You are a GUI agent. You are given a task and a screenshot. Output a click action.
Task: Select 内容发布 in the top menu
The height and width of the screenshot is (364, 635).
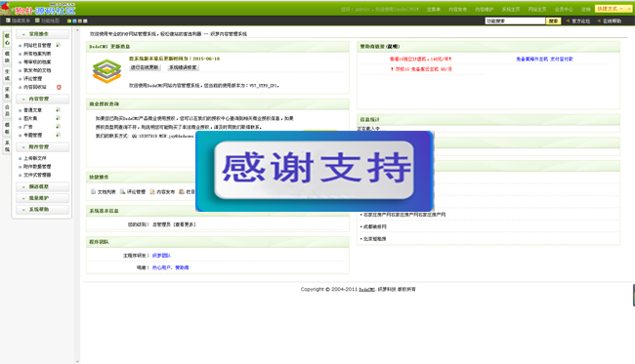click(x=457, y=9)
